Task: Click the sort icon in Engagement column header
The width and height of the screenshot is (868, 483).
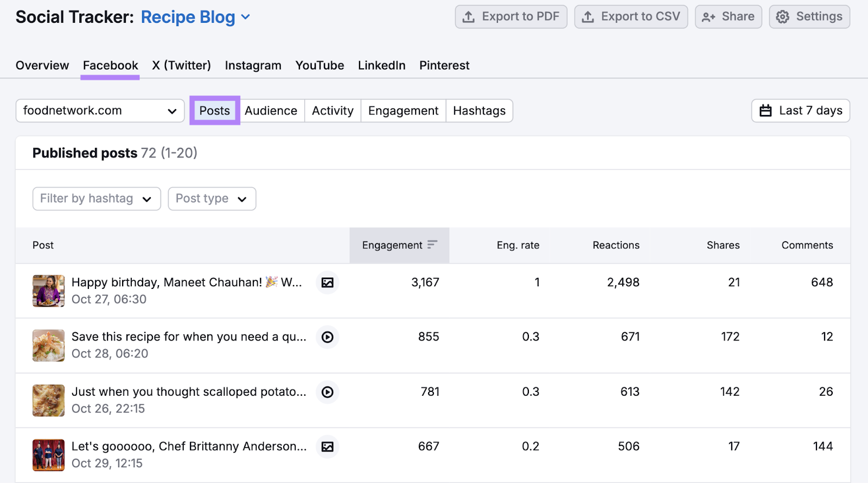Action: point(432,245)
